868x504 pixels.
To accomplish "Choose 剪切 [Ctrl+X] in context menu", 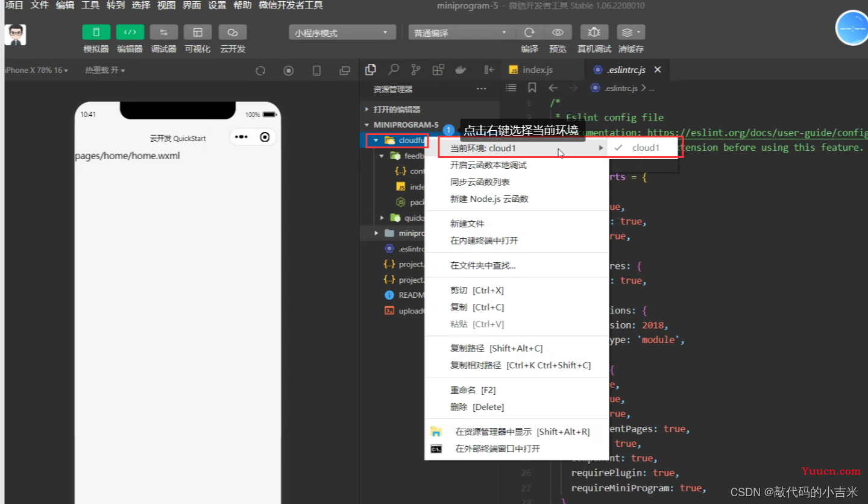I will tap(517, 291).
